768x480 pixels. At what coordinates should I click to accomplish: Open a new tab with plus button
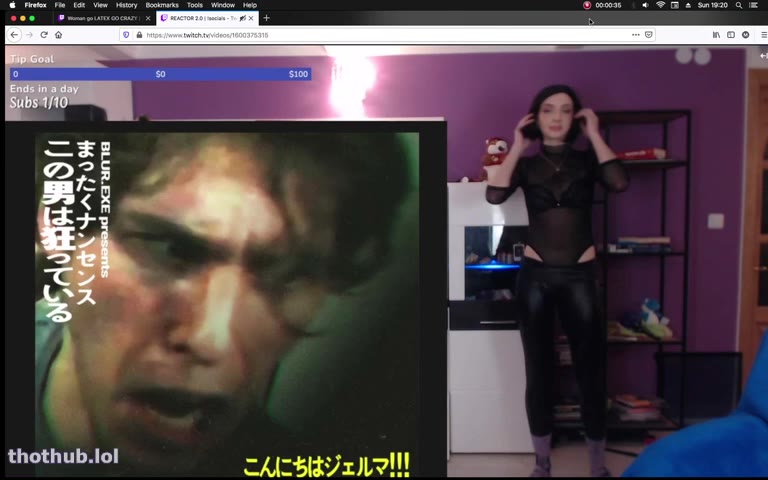pyautogui.click(x=266, y=18)
